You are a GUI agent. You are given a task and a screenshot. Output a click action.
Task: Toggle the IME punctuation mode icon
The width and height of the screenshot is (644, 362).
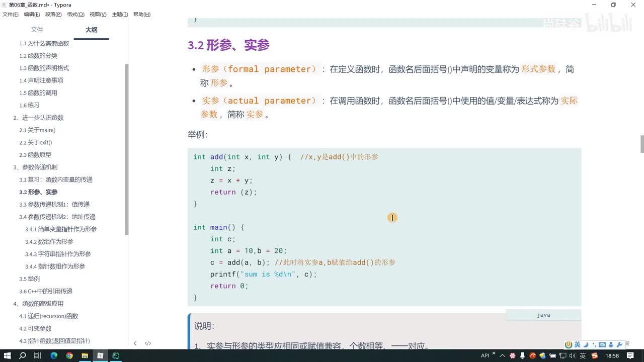click(594, 344)
